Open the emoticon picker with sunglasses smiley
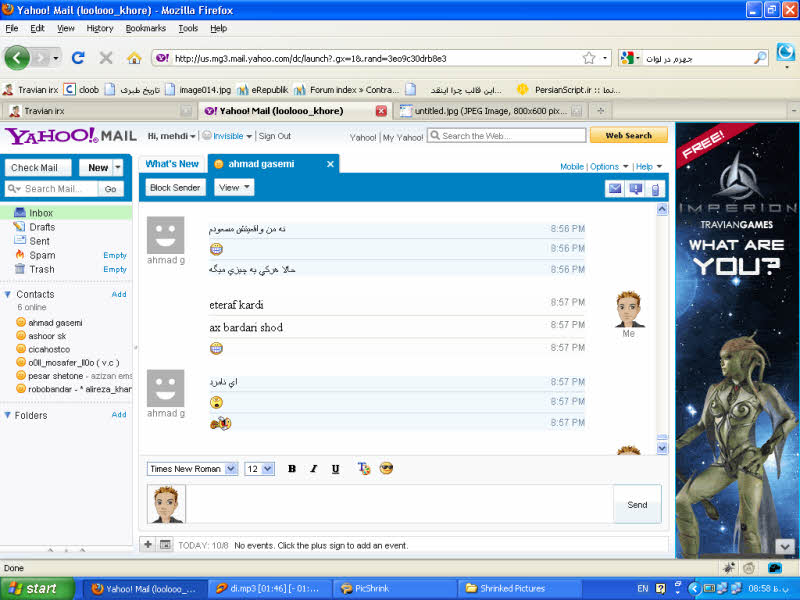This screenshot has height=600, width=800. coord(386,468)
